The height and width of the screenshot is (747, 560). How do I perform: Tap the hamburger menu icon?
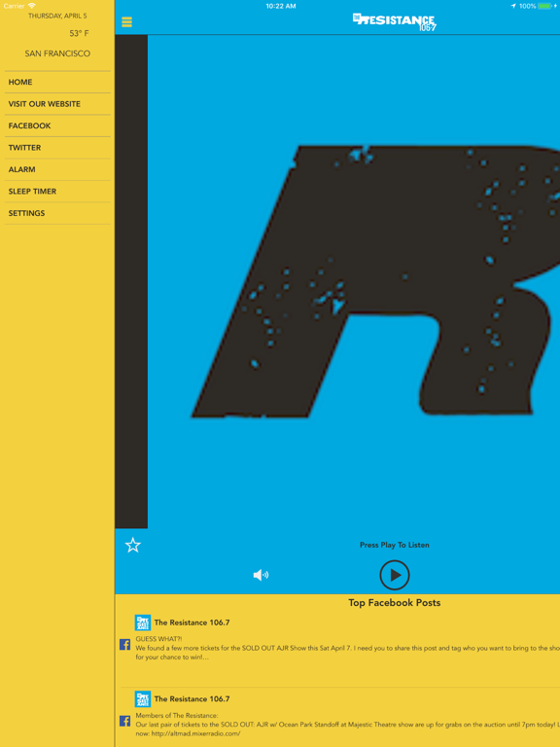126,22
